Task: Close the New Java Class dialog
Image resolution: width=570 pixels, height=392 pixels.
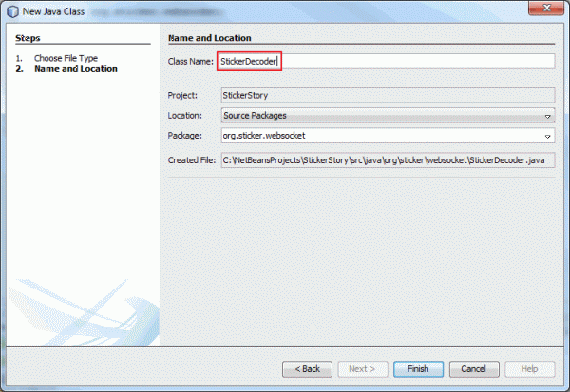Action: (x=546, y=8)
